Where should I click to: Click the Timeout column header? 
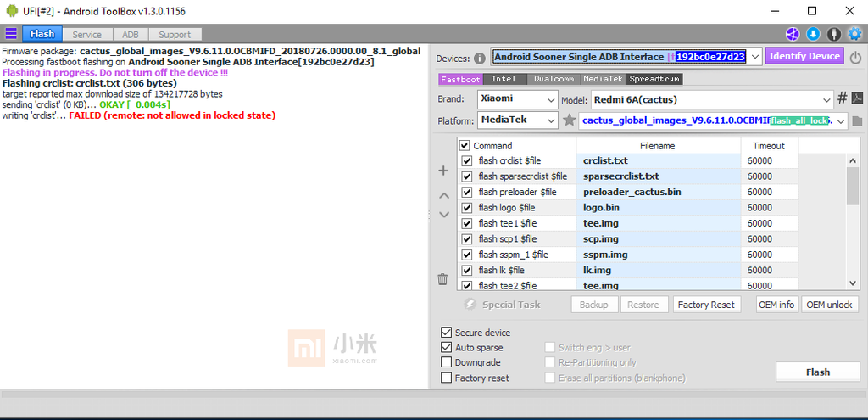[x=768, y=146]
